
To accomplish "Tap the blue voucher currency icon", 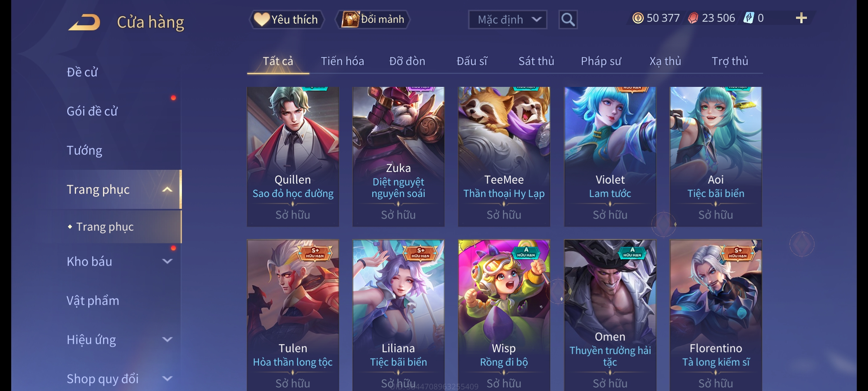I will (748, 18).
